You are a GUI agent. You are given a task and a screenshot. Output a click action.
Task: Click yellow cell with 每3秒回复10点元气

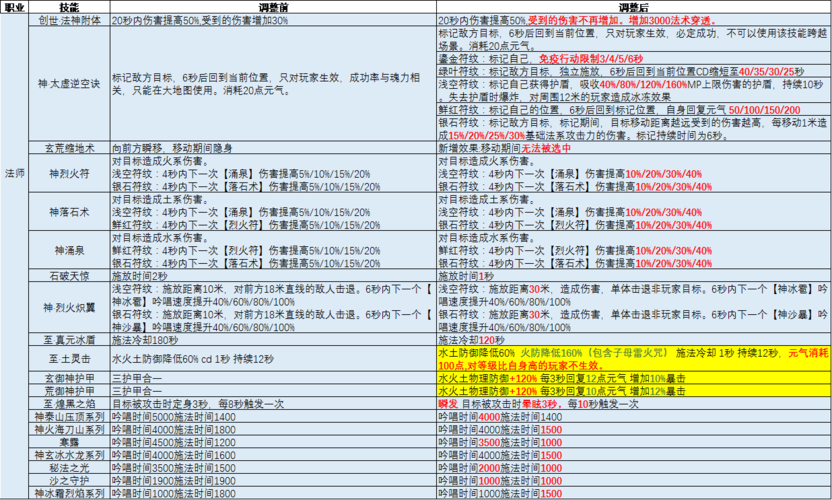(x=634, y=391)
